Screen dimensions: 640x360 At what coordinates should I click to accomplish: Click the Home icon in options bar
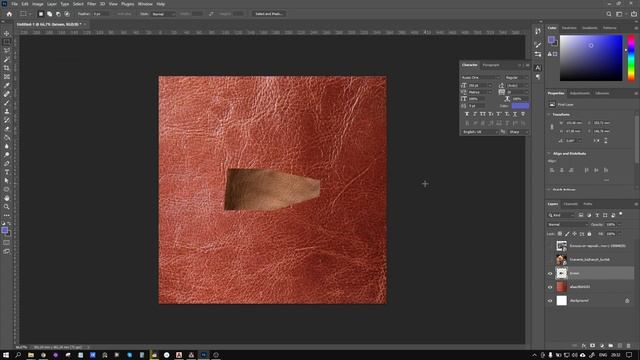tap(9, 14)
